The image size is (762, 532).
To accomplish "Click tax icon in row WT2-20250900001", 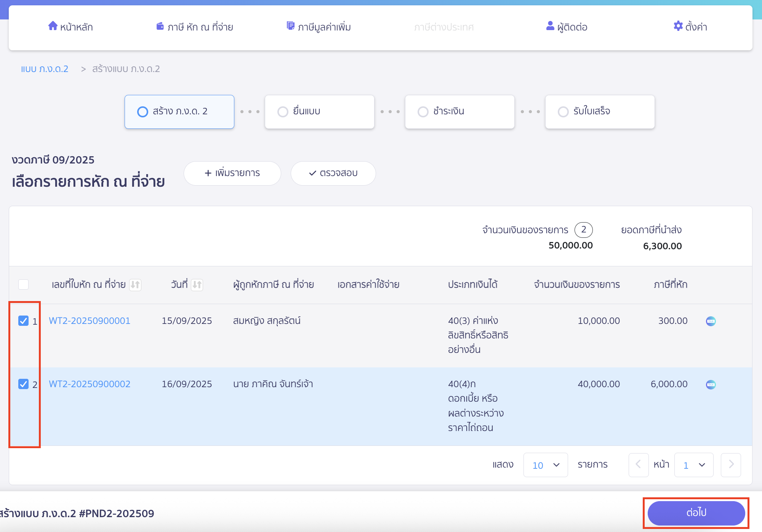I will (711, 321).
